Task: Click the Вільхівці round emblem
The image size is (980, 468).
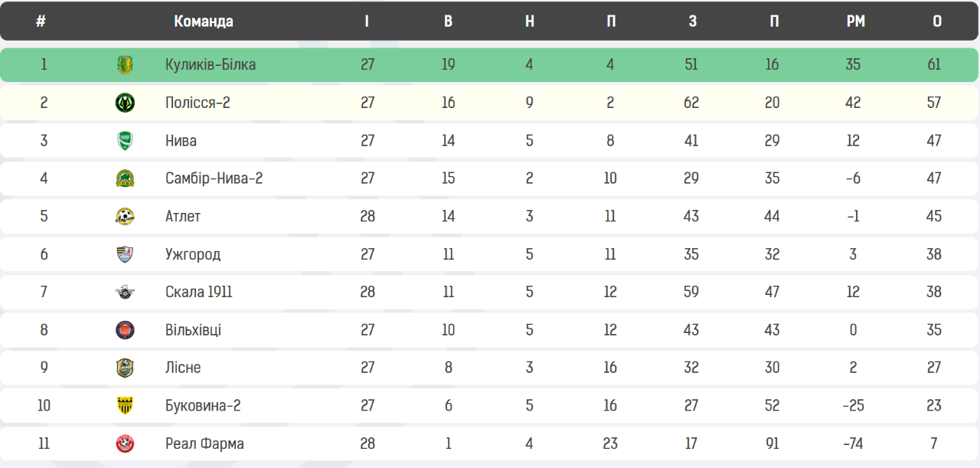Action: [x=125, y=330]
